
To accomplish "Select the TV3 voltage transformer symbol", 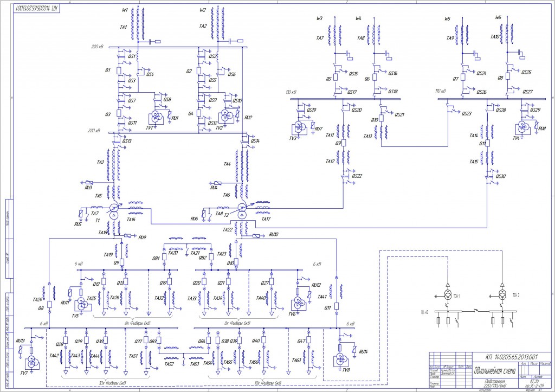I will (x=299, y=128).
